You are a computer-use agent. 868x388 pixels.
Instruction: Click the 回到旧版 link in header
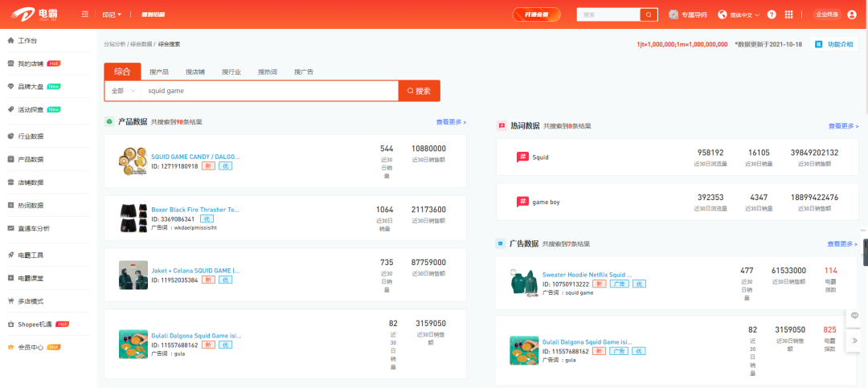click(x=154, y=14)
